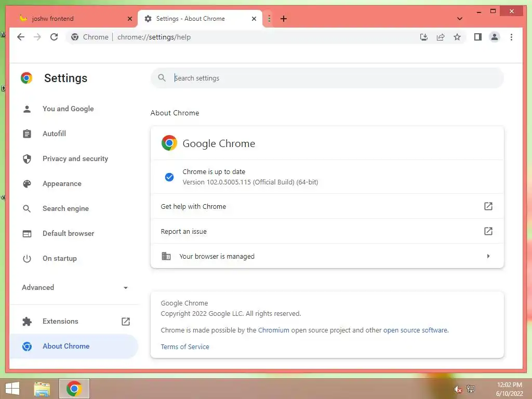Open the Chromium link

[x=273, y=330]
